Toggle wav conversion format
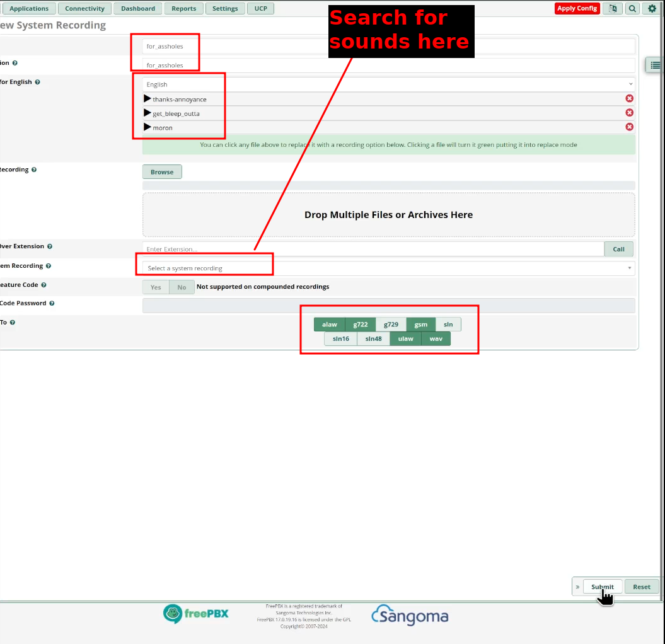 point(436,339)
